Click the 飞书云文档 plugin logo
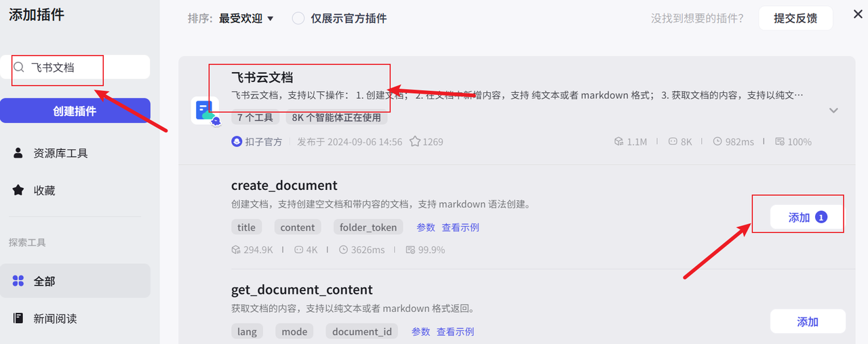This screenshot has width=868, height=344. pyautogui.click(x=205, y=111)
